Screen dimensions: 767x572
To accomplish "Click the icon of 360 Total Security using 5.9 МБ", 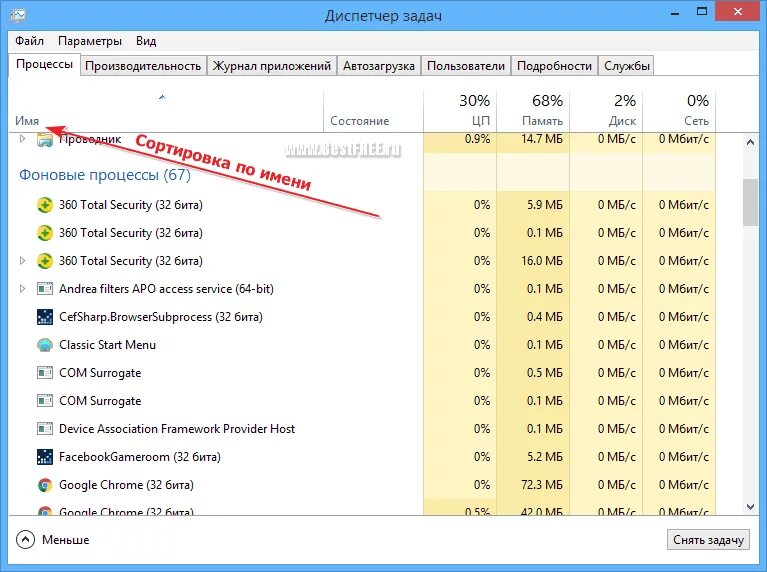I will click(x=45, y=205).
